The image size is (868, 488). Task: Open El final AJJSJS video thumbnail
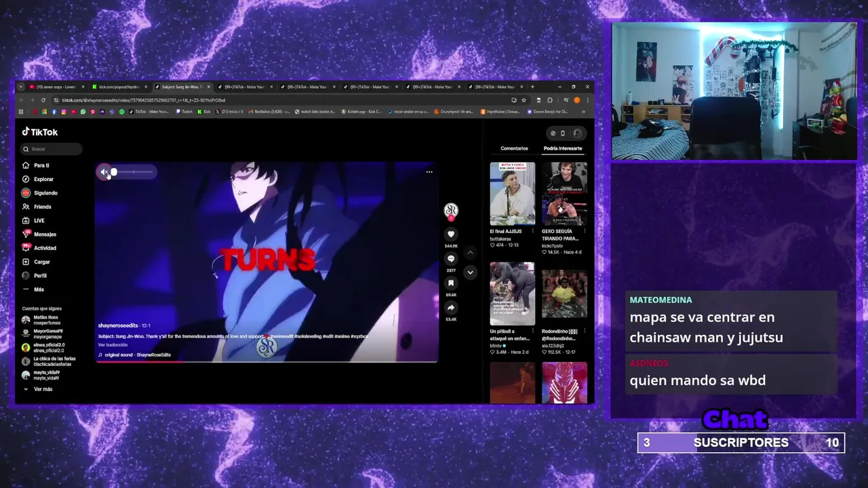(x=512, y=194)
